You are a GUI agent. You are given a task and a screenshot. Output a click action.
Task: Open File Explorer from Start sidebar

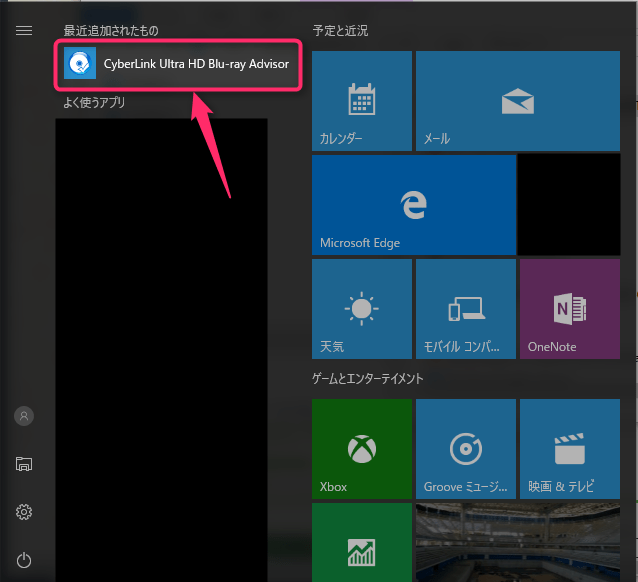click(x=24, y=464)
